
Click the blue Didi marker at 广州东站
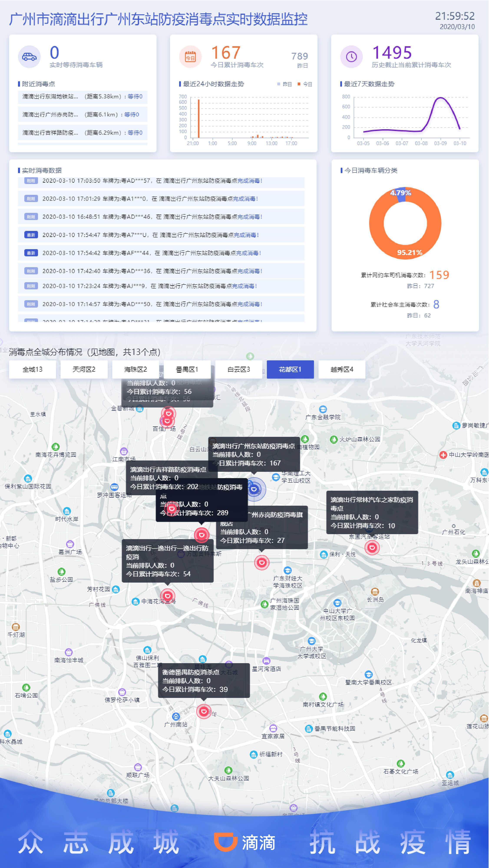(254, 489)
